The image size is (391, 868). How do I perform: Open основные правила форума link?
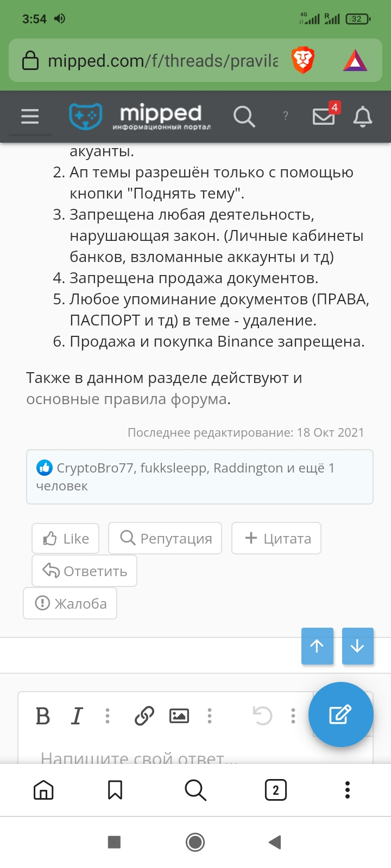coord(127,399)
